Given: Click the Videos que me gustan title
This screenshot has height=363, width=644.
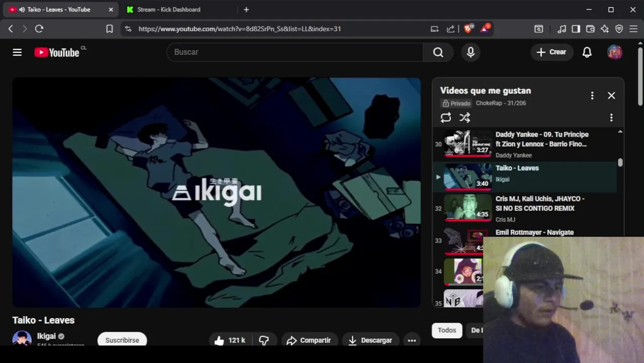Looking at the screenshot, I should coord(485,91).
